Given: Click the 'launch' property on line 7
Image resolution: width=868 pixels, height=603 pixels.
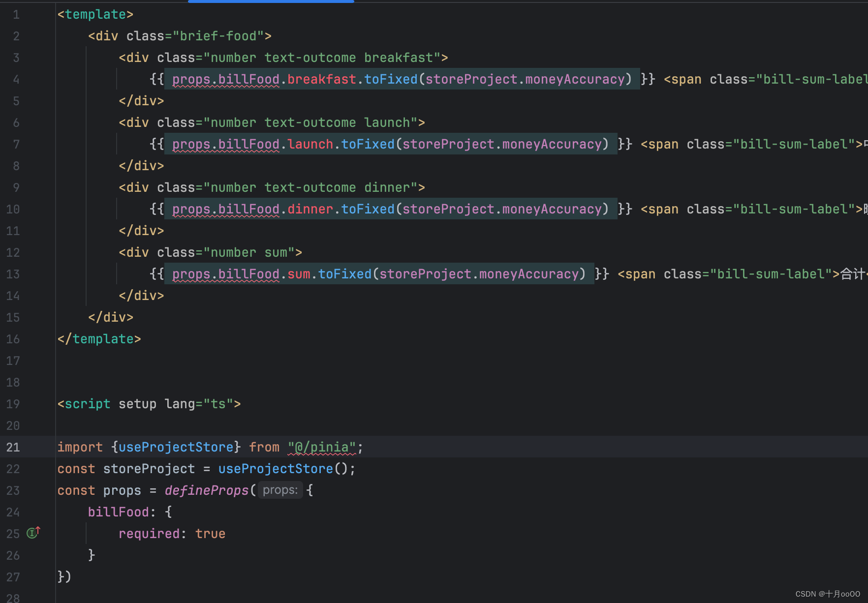Looking at the screenshot, I should (310, 144).
